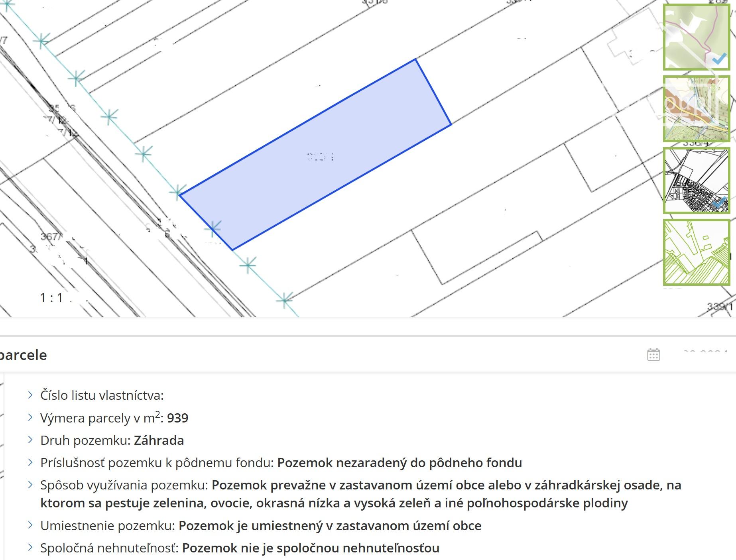Switch to the topographic map thumbnail
Viewport: 736px width, 560px height.
[696, 109]
